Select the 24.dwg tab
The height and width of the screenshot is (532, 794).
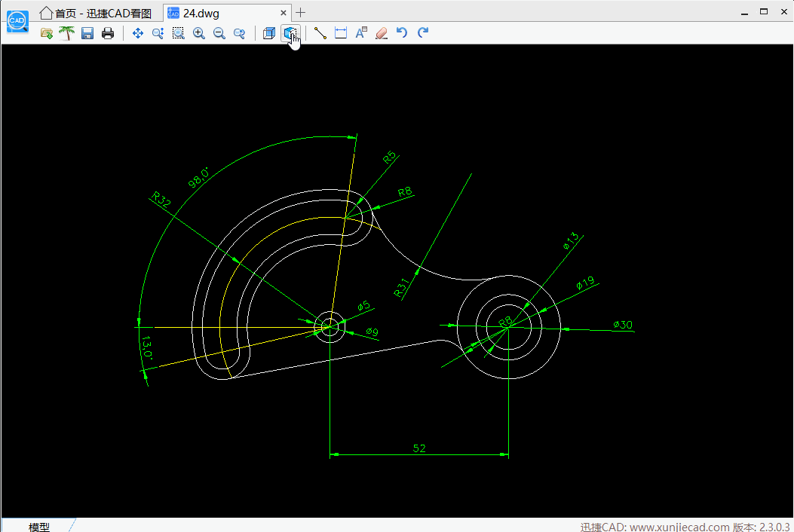[x=227, y=13]
